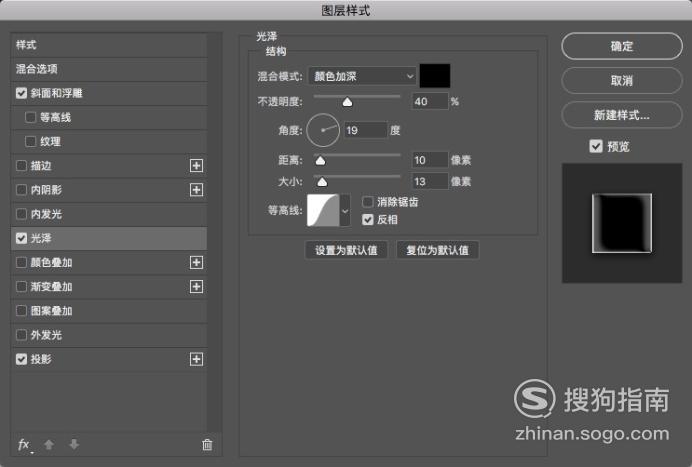The image size is (692, 467).
Task: Enable the 图案叠加 checkbox
Action: [x=21, y=311]
